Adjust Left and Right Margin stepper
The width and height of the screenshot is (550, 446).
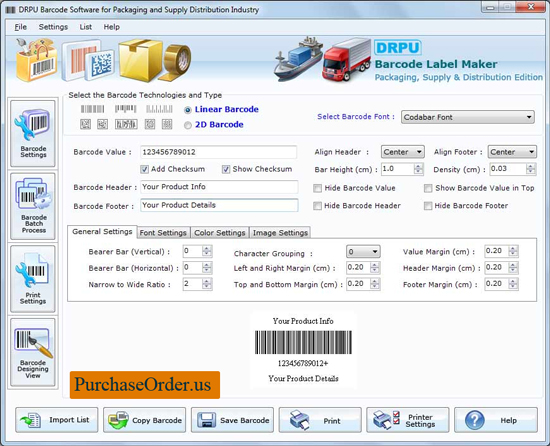[375, 268]
